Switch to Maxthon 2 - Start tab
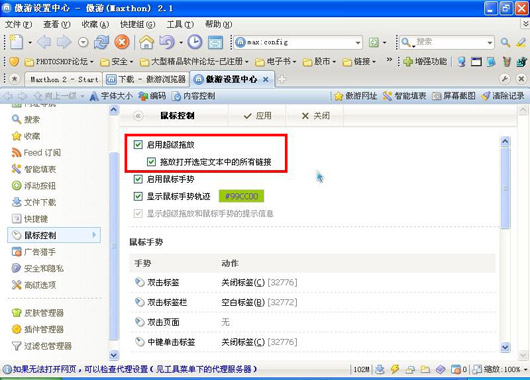 coord(64,79)
